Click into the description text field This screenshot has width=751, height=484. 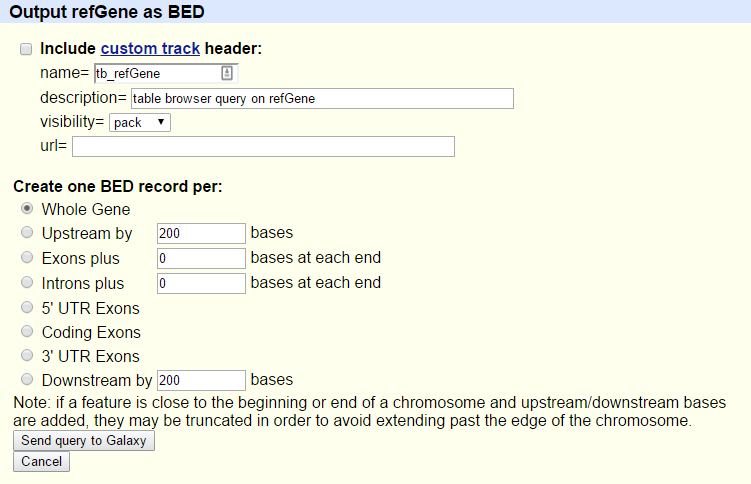[x=322, y=98]
